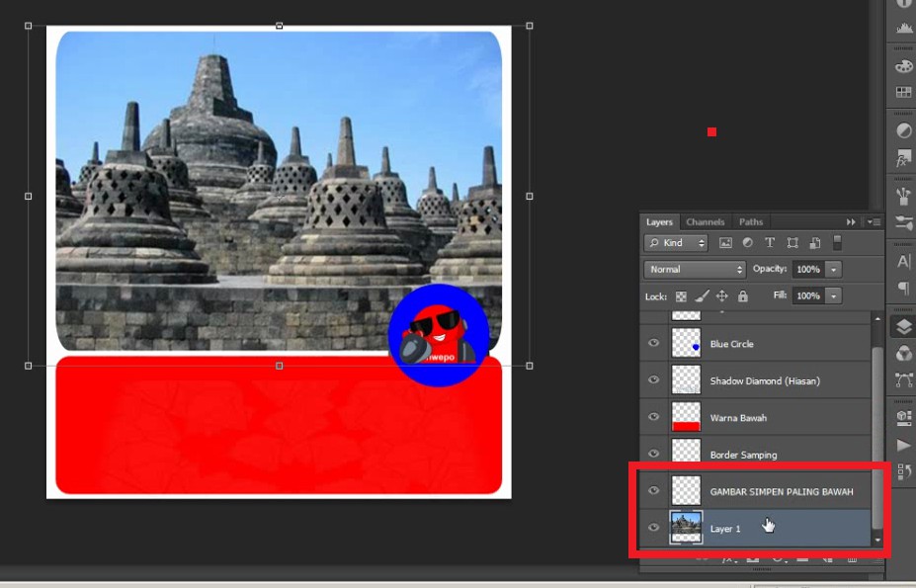The width and height of the screenshot is (916, 588).
Task: Click the bottom-right transform handle
Action: coord(530,366)
